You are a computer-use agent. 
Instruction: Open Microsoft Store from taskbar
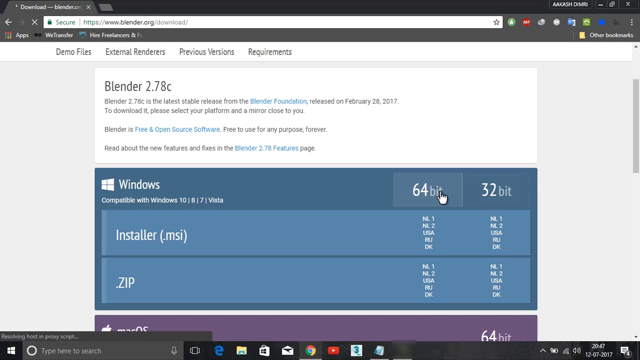coord(264,351)
